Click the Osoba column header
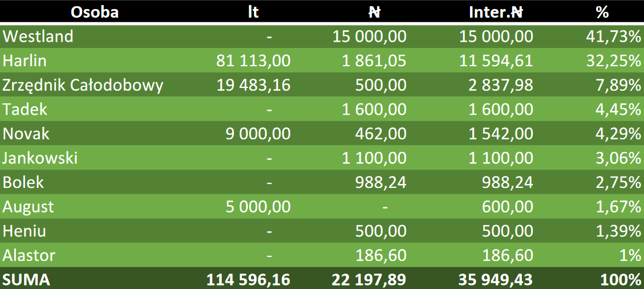The height and width of the screenshot is (289, 644). coord(95,12)
